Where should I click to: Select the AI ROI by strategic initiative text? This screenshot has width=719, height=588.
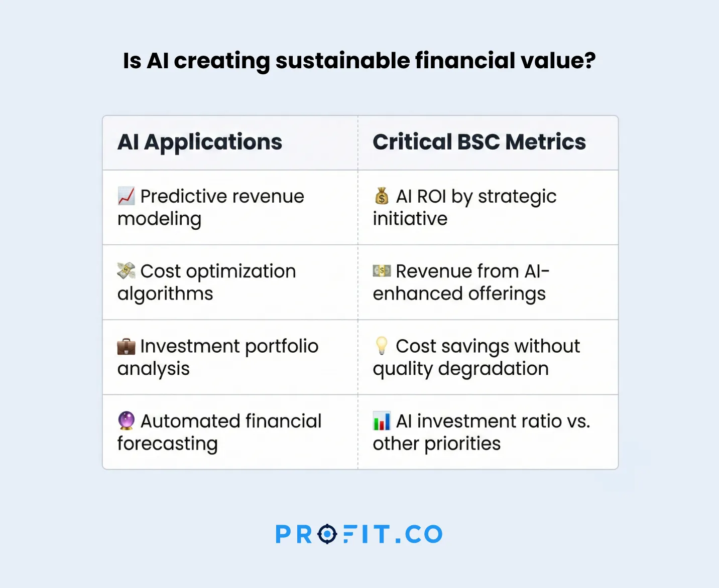(x=464, y=207)
